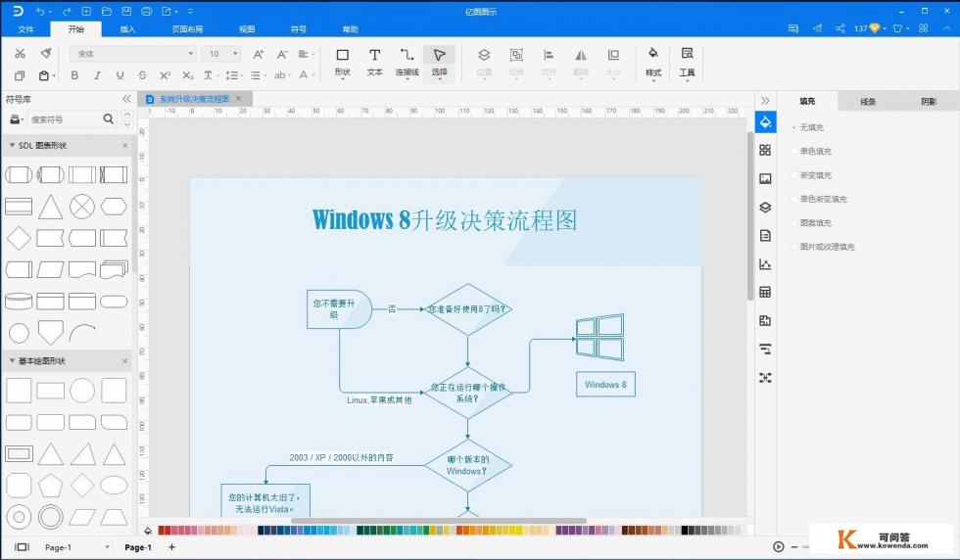Select the 单色渐变填充 fill option
This screenshot has height=560, width=960.
819,199
